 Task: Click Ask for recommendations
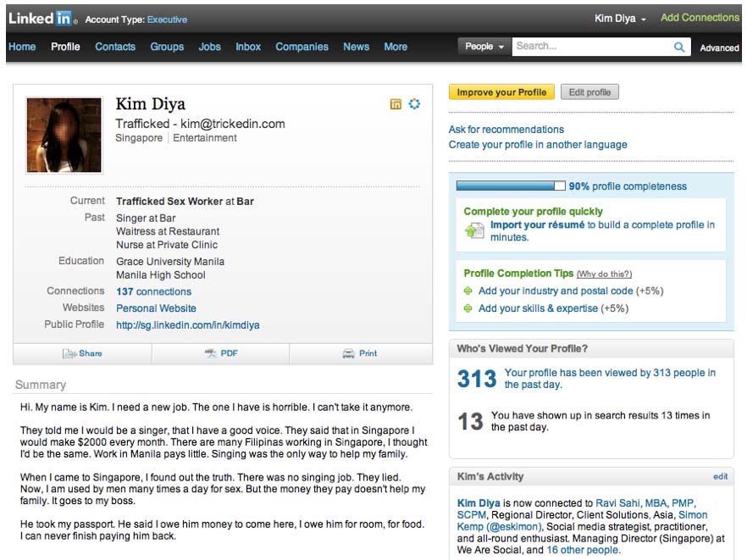tap(507, 130)
